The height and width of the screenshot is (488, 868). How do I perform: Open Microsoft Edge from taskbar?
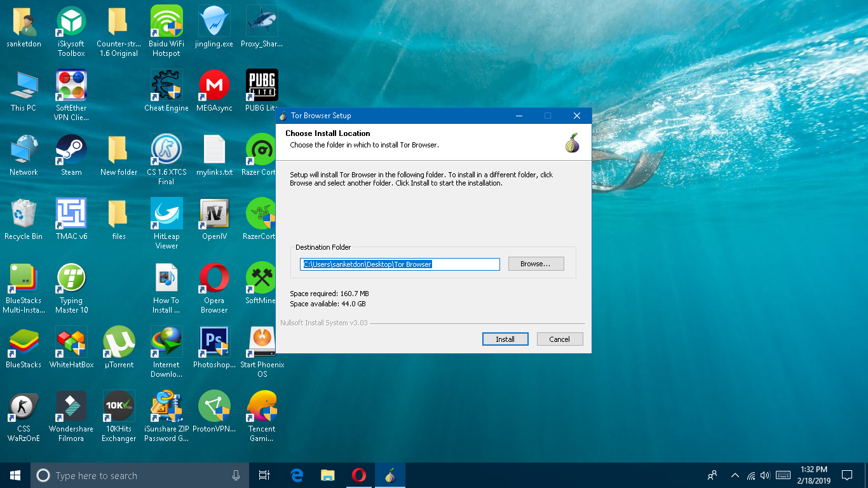[x=296, y=475]
